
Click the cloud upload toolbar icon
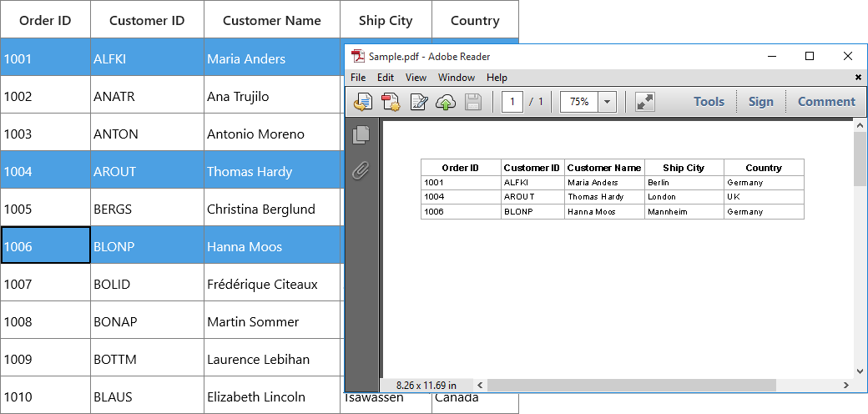pyautogui.click(x=446, y=102)
